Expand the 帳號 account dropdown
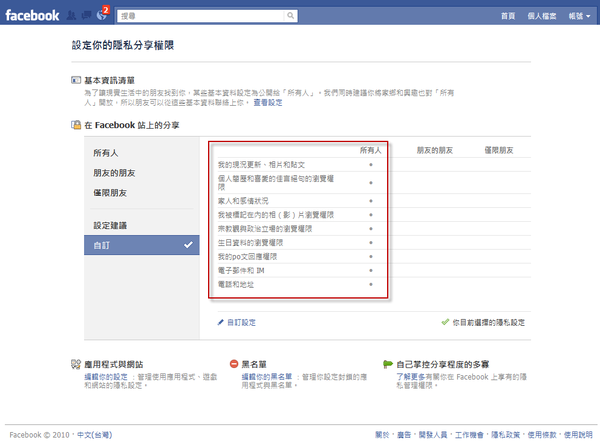Viewport: 600px width, 446px height. (579, 16)
